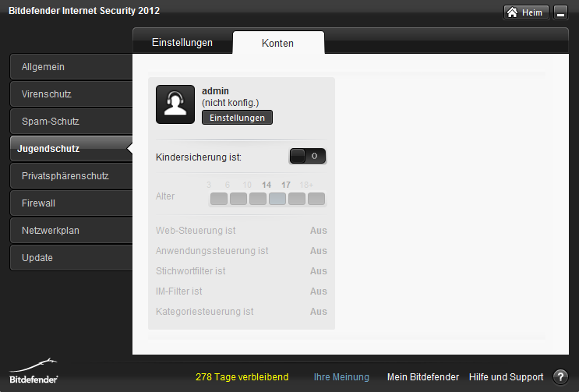This screenshot has width=579, height=392.
Task: Click the 278 Tage verbleibend link
Action: tap(242, 377)
